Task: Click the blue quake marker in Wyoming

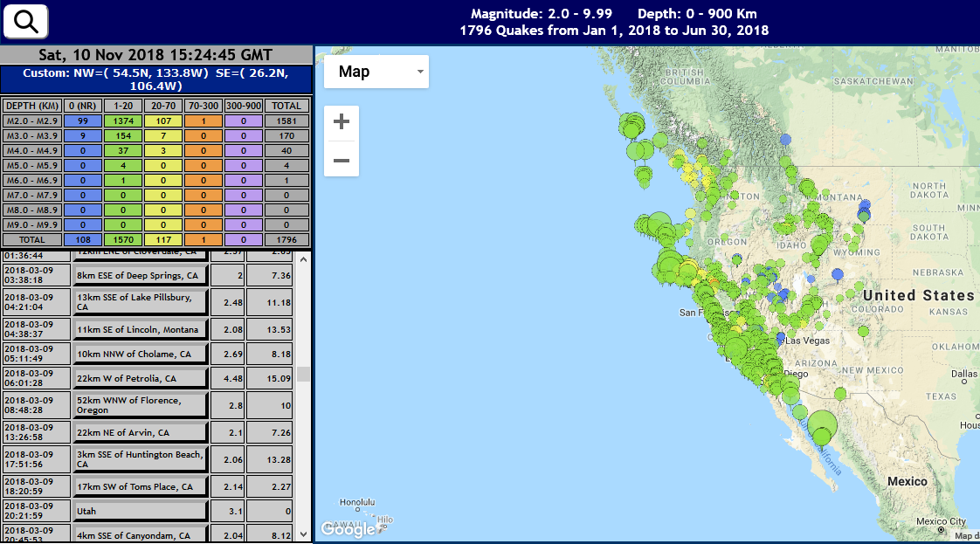Action: point(837,274)
